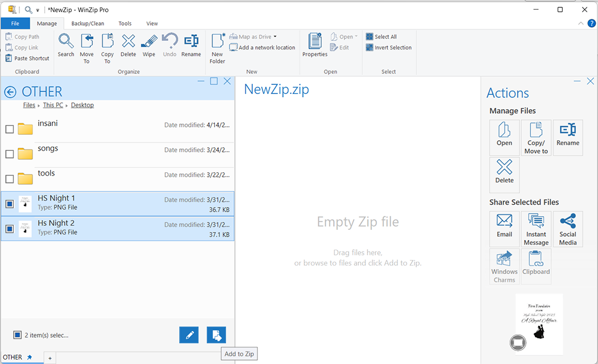Select the tools folder row

coord(117,179)
